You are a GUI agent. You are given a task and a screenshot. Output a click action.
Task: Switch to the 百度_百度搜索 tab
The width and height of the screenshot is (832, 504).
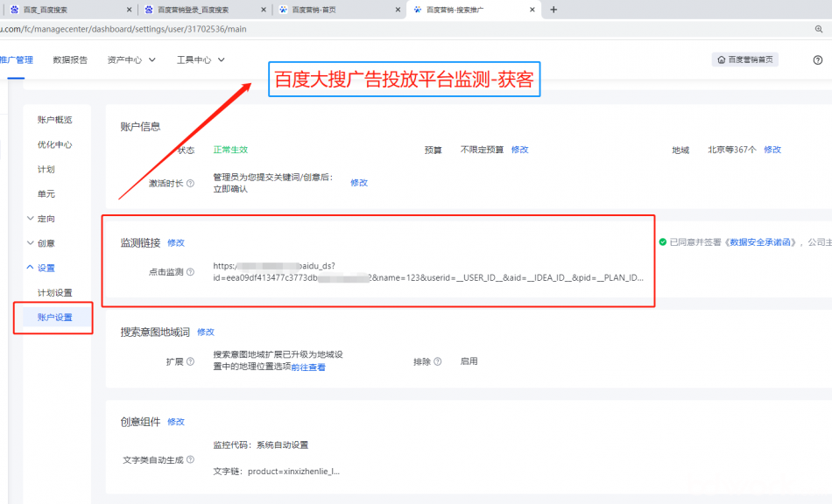[x=69, y=10]
